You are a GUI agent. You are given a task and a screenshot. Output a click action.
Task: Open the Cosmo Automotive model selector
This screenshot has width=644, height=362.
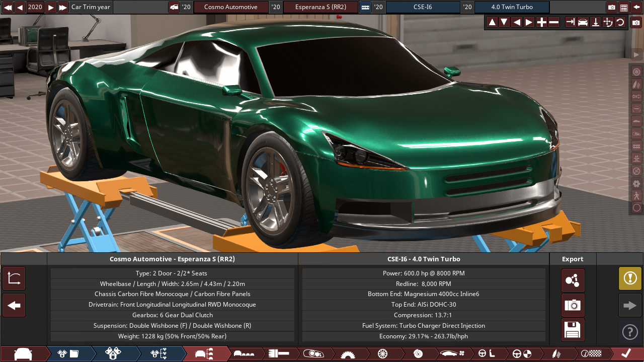click(230, 7)
